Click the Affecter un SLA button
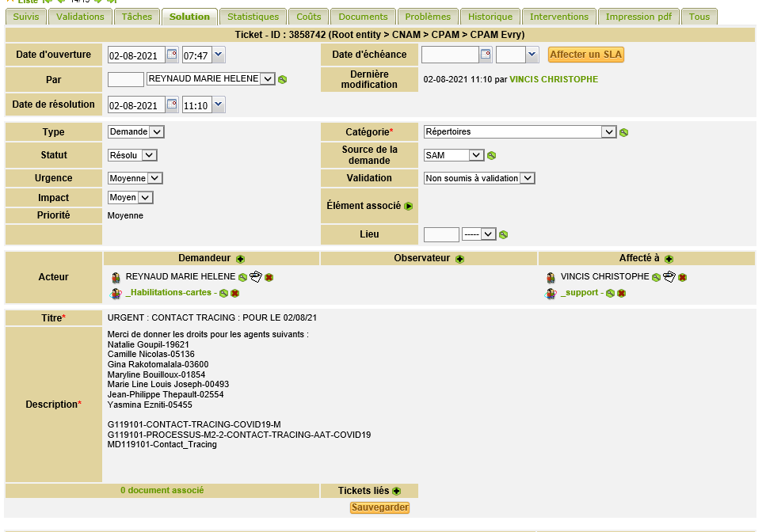Image resolution: width=766 pixels, height=532 pixels. (x=586, y=55)
